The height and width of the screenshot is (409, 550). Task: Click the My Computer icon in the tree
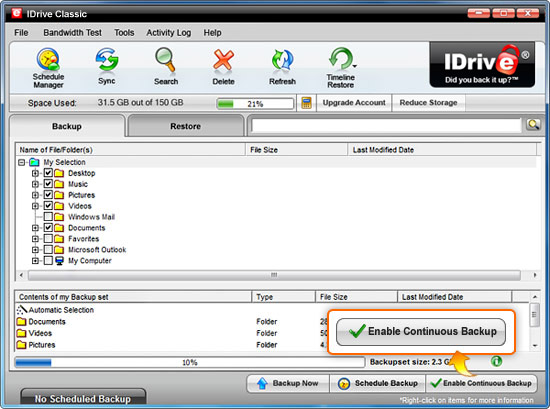(59, 261)
